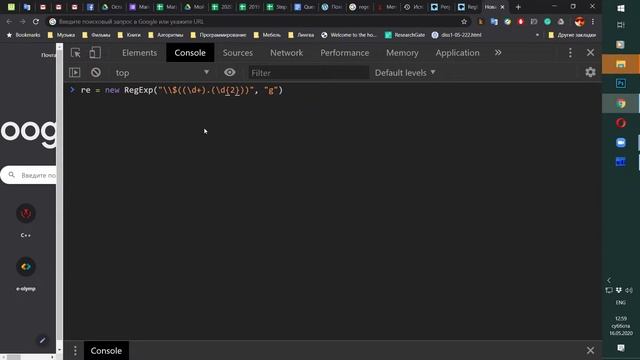Open File Explorer from the taskbar
The width and height of the screenshot is (640, 360).
(x=621, y=64)
